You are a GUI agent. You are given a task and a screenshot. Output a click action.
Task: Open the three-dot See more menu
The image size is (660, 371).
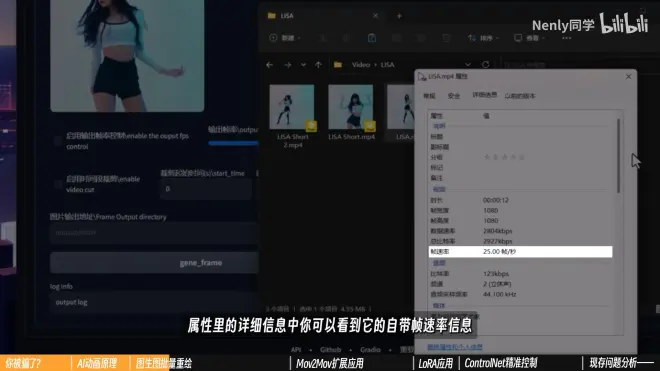(567, 38)
